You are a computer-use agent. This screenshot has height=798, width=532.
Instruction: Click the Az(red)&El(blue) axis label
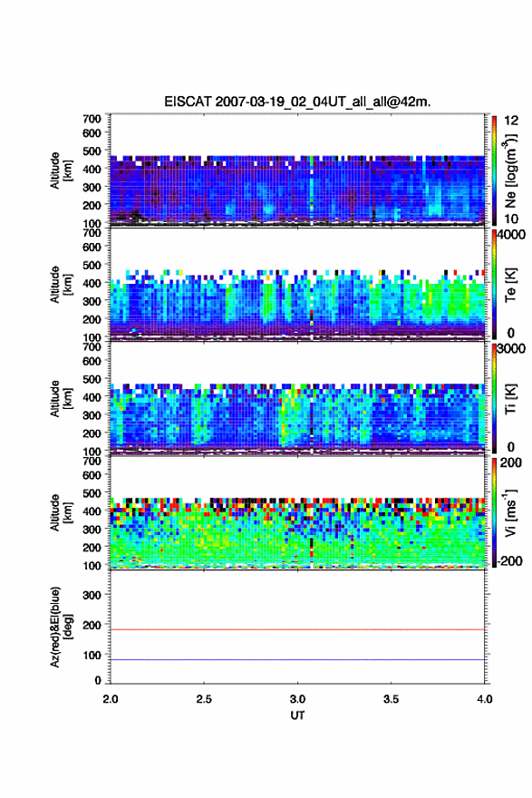point(61,627)
